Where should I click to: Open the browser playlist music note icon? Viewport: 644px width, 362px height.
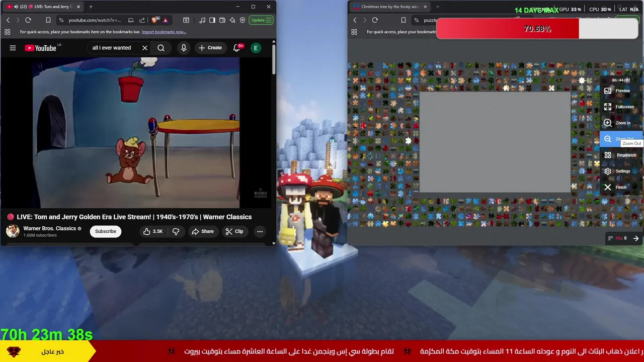(202, 20)
